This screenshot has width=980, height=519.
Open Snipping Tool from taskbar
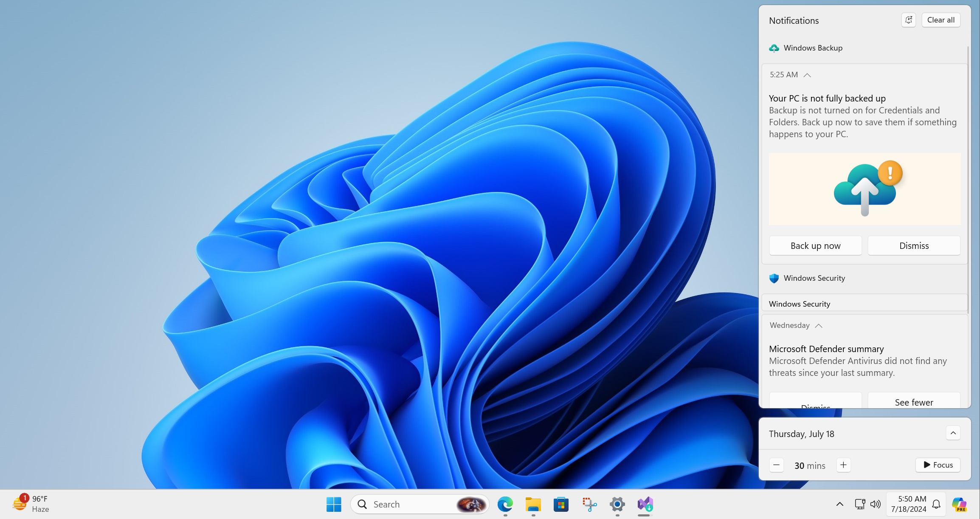(x=589, y=505)
